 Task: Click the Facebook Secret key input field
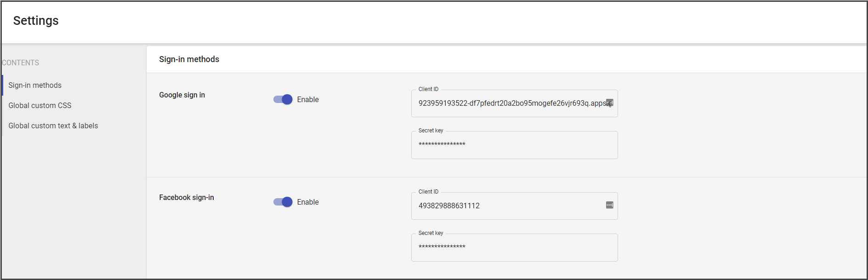[514, 247]
